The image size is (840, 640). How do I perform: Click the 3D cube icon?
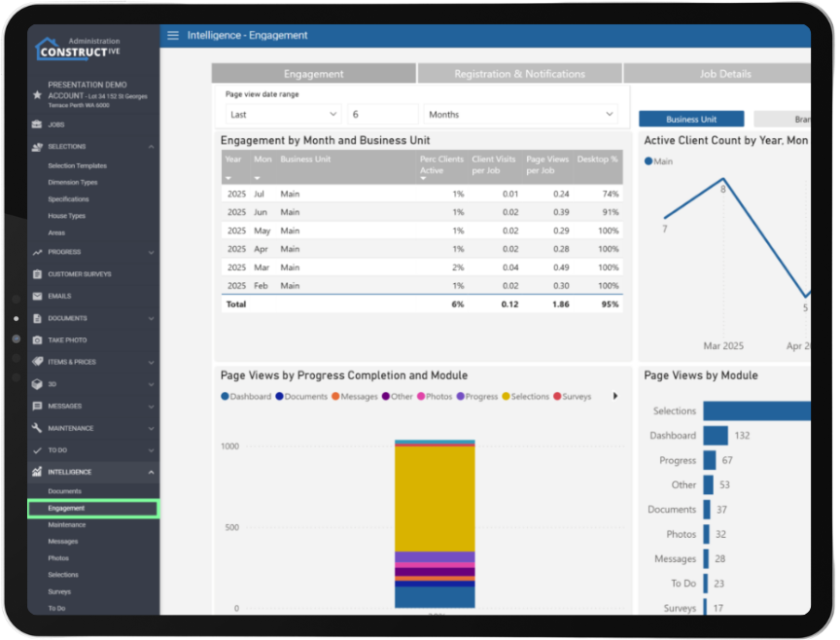click(37, 384)
